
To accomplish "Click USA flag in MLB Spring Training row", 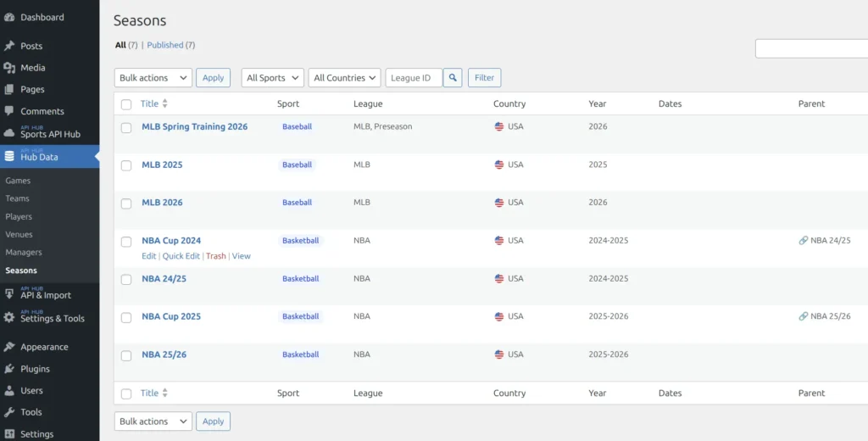I will [499, 126].
